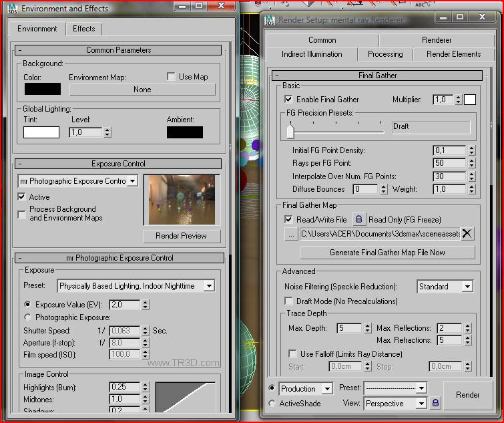Click the Read Only FG Freeze lock icon
Screen dimensions: 504x423
tap(358, 219)
